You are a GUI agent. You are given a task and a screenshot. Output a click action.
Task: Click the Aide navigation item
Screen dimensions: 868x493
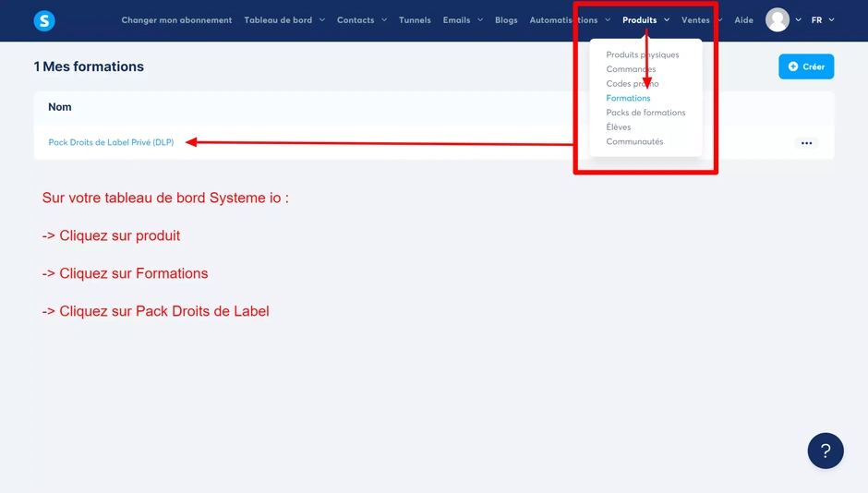point(743,20)
